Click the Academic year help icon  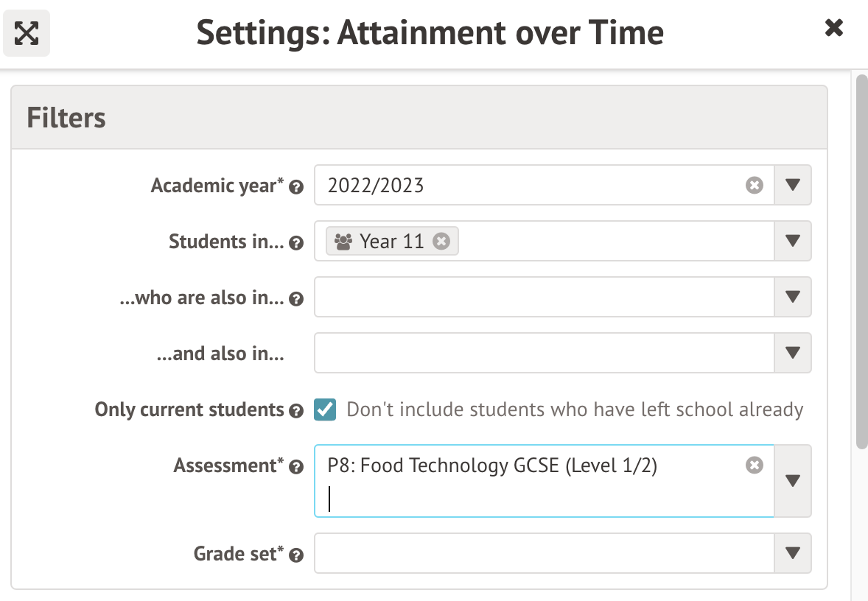point(296,187)
